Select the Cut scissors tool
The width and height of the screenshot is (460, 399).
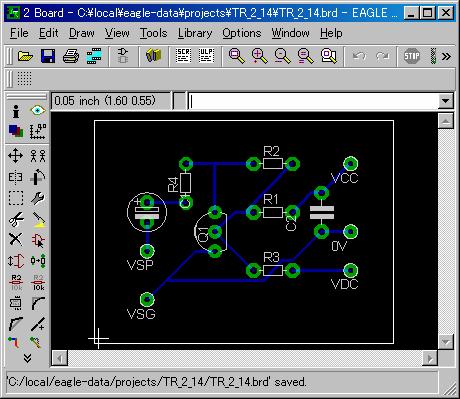(x=16, y=219)
